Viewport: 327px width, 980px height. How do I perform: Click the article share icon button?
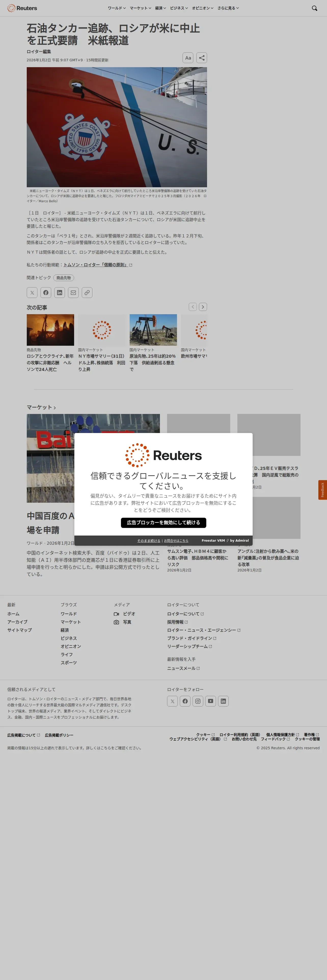pyautogui.click(x=202, y=58)
